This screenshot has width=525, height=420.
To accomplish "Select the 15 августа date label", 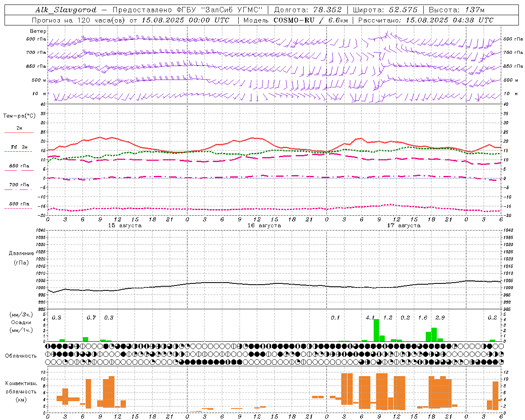I will [125, 226].
